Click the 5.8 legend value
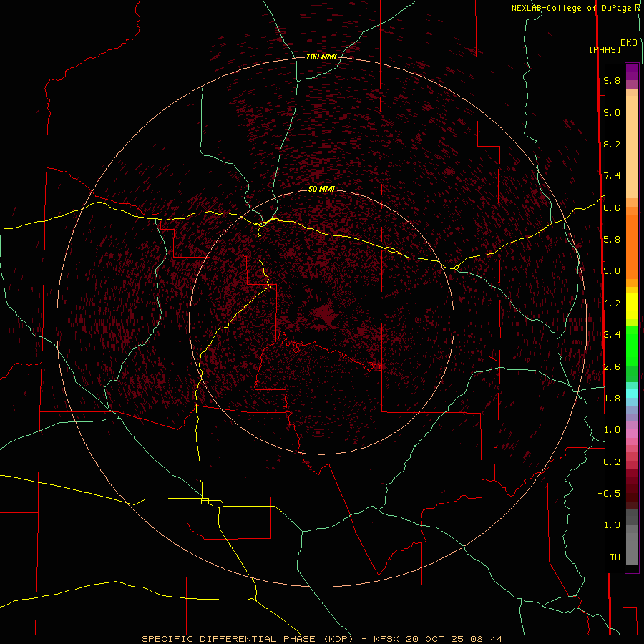The width and height of the screenshot is (644, 644). pyautogui.click(x=612, y=239)
